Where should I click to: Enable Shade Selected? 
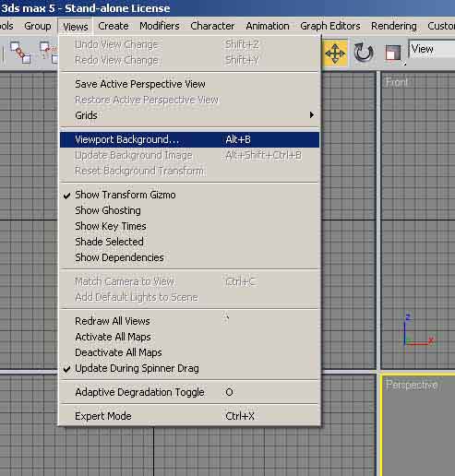[x=190, y=242]
